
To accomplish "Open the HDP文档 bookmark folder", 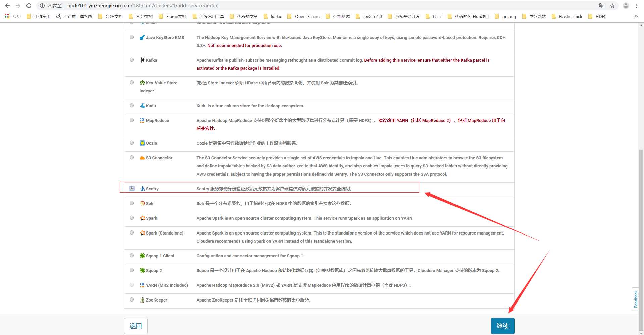I will 141,16.
